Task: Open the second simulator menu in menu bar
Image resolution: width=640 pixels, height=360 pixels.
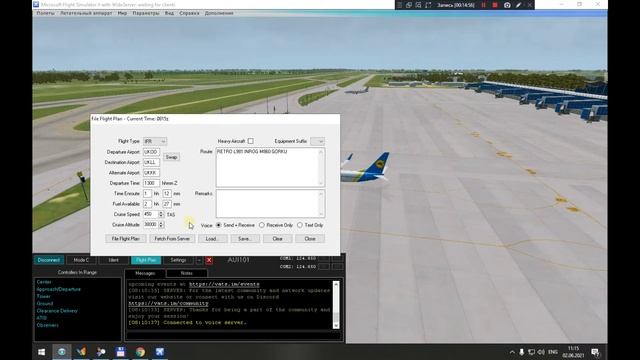Action: click(86, 13)
